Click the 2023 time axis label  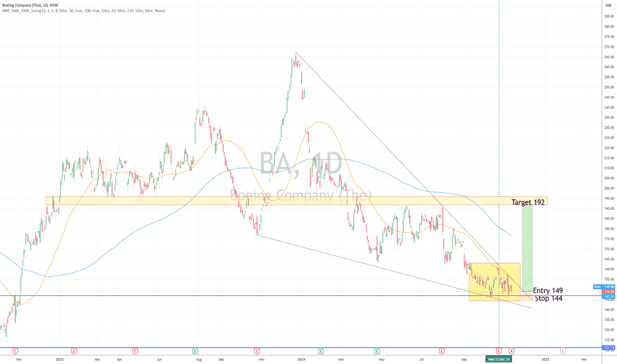tap(60, 359)
